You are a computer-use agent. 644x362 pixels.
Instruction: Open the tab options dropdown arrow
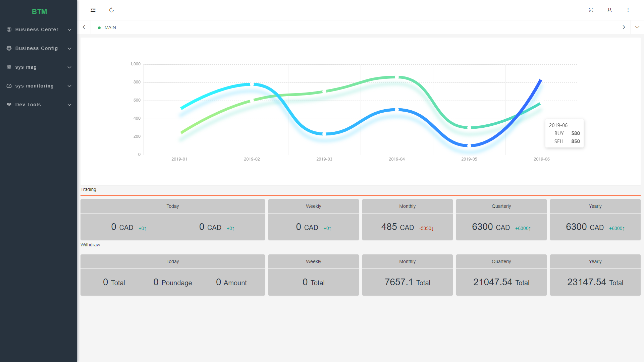[x=637, y=27]
